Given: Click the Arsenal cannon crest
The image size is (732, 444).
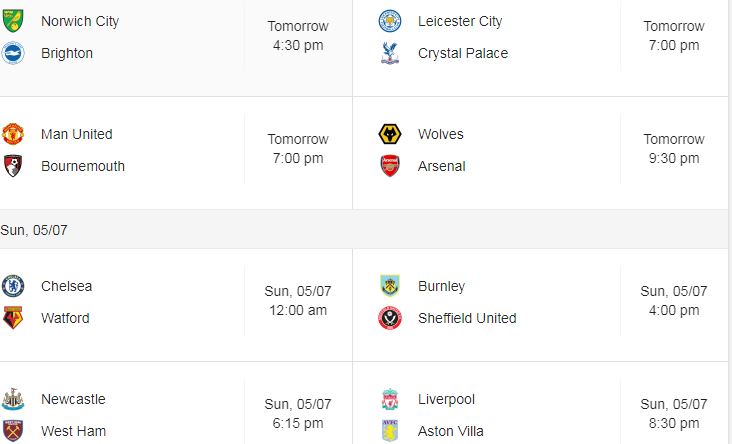Looking at the screenshot, I should [390, 166].
